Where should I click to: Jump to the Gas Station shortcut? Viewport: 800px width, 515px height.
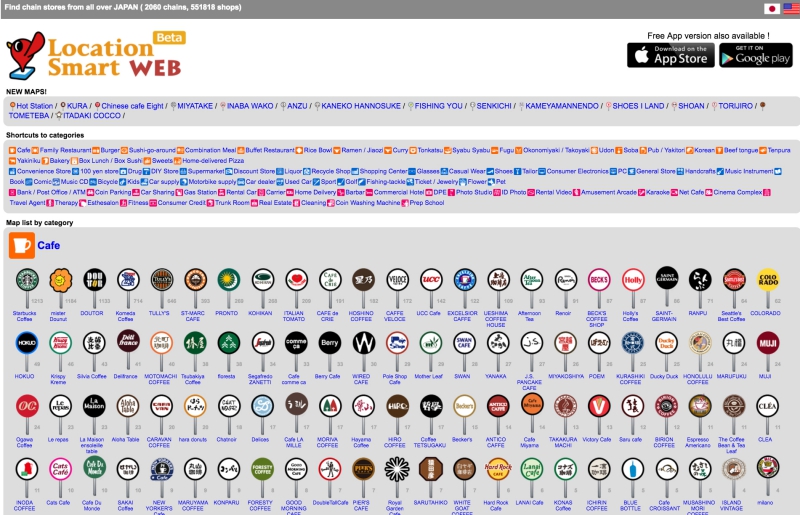(x=200, y=192)
